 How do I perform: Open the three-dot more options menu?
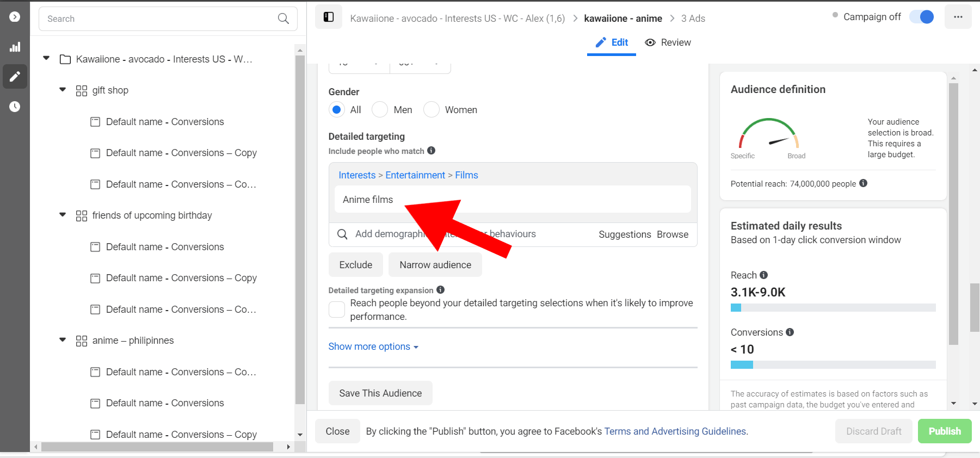pyautogui.click(x=958, y=17)
